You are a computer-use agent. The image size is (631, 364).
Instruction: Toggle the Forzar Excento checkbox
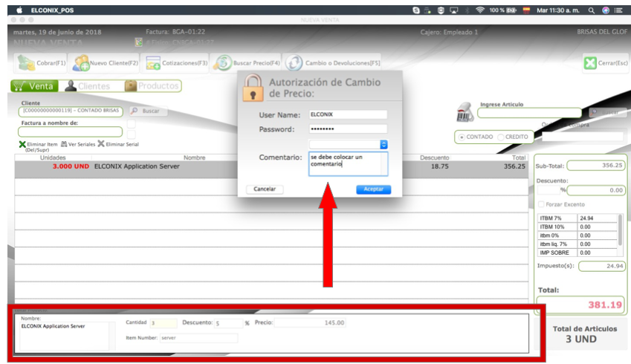(541, 204)
